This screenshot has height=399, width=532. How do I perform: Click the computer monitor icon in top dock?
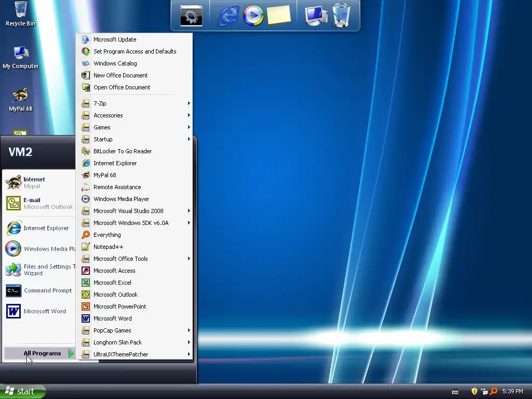tap(316, 16)
